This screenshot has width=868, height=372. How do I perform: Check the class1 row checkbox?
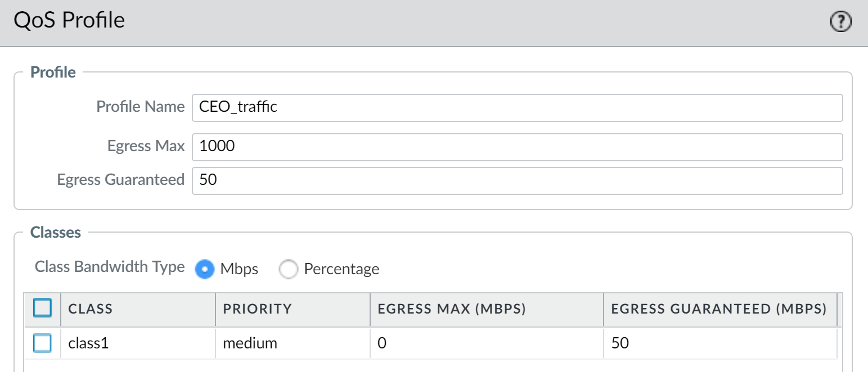click(42, 343)
